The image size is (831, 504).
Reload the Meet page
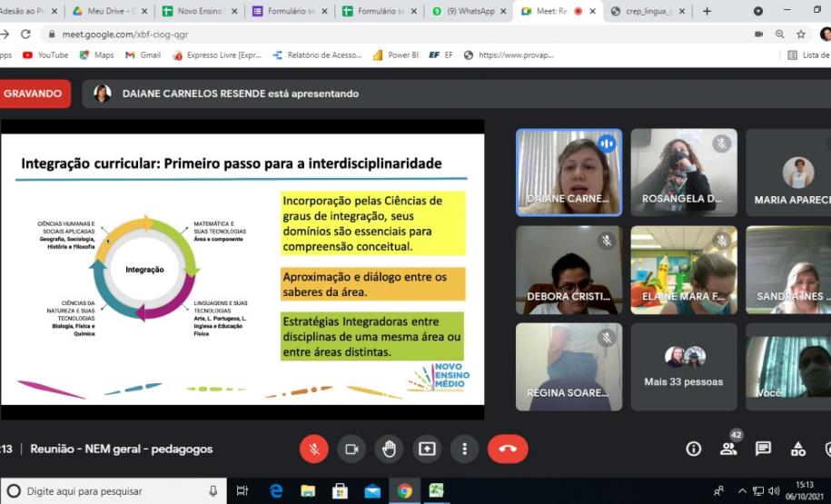(x=25, y=34)
